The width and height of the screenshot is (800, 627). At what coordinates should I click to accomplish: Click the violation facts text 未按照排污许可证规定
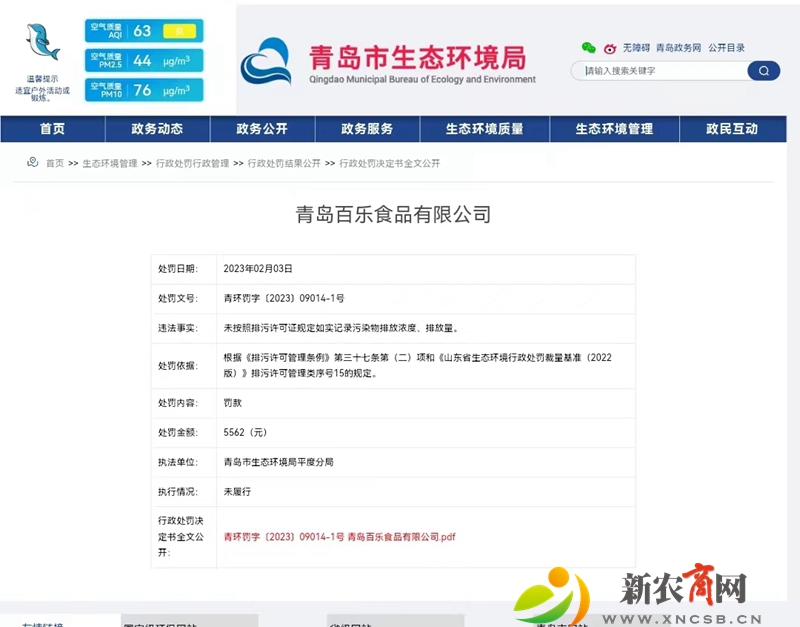[341, 328]
